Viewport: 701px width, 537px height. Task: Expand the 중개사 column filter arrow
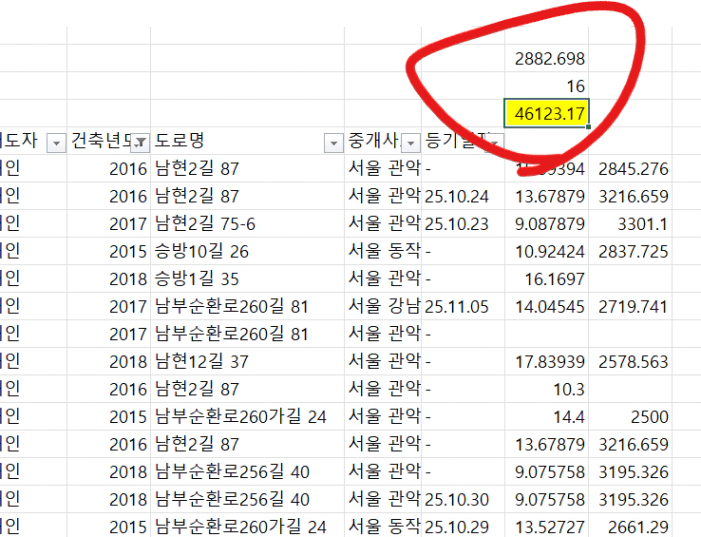tap(410, 142)
